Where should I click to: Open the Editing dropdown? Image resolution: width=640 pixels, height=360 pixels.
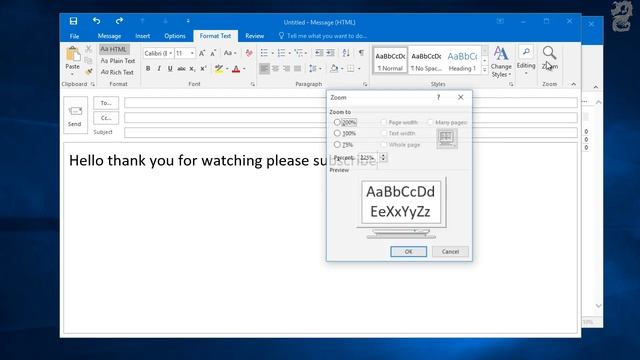click(526, 60)
